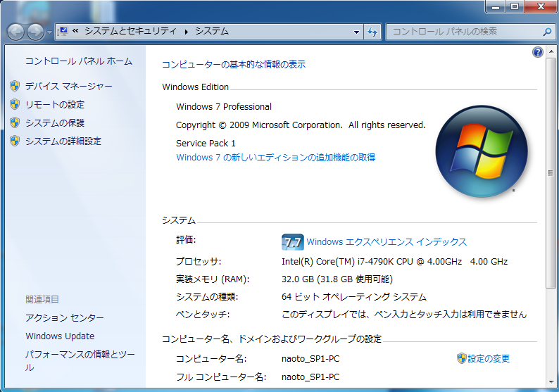
Task: Click shield icon next to システムの詳細設定
Action: pyautogui.click(x=15, y=141)
